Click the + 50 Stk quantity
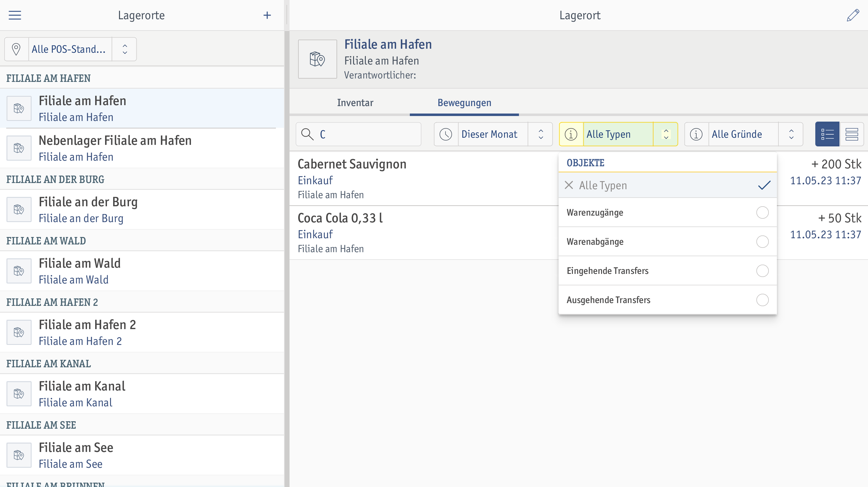The width and height of the screenshot is (868, 487). [x=840, y=218]
